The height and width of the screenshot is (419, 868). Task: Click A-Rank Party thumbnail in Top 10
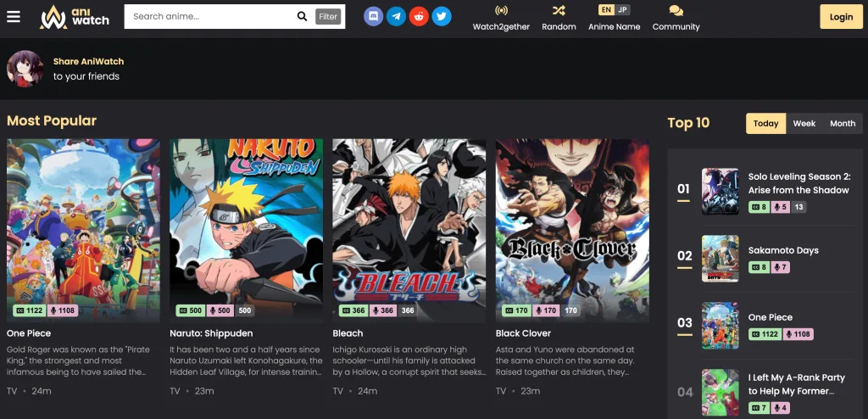click(721, 393)
